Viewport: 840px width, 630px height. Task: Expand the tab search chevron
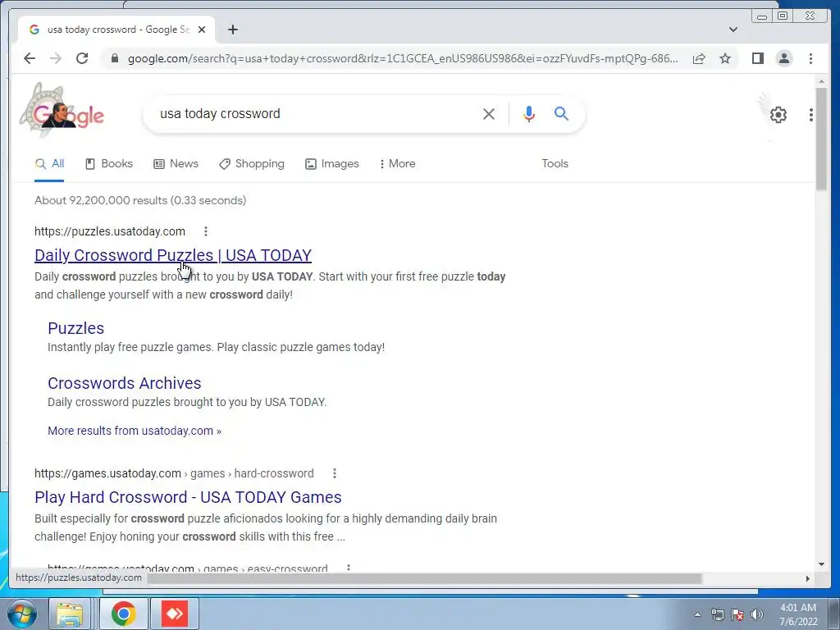coord(733,30)
